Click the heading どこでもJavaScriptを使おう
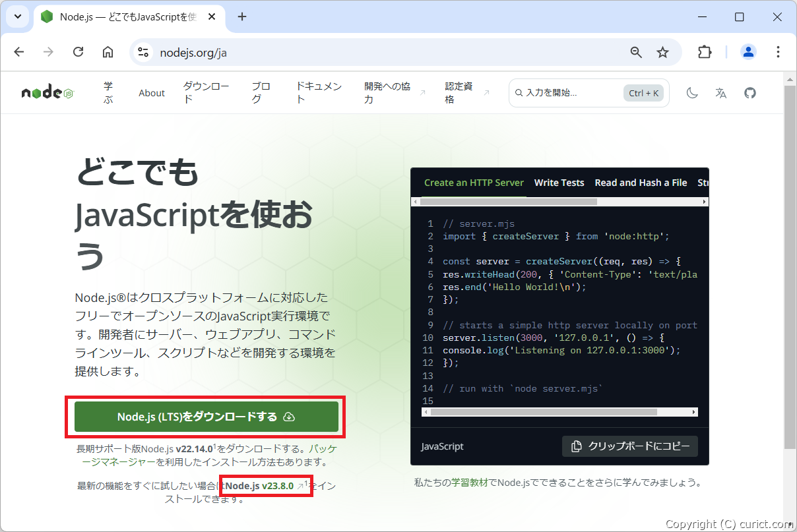This screenshot has height=532, width=797. pyautogui.click(x=195, y=214)
